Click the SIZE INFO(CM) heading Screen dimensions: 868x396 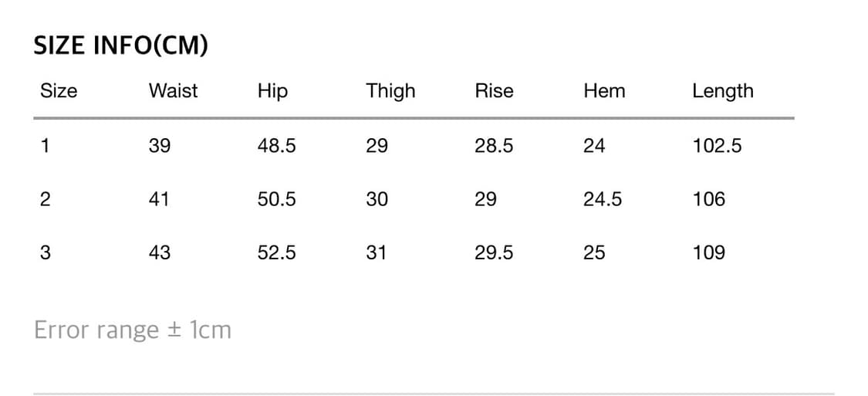[x=121, y=46]
